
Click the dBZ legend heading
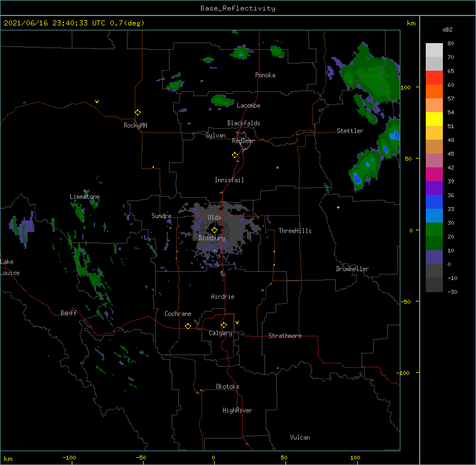[x=447, y=29]
